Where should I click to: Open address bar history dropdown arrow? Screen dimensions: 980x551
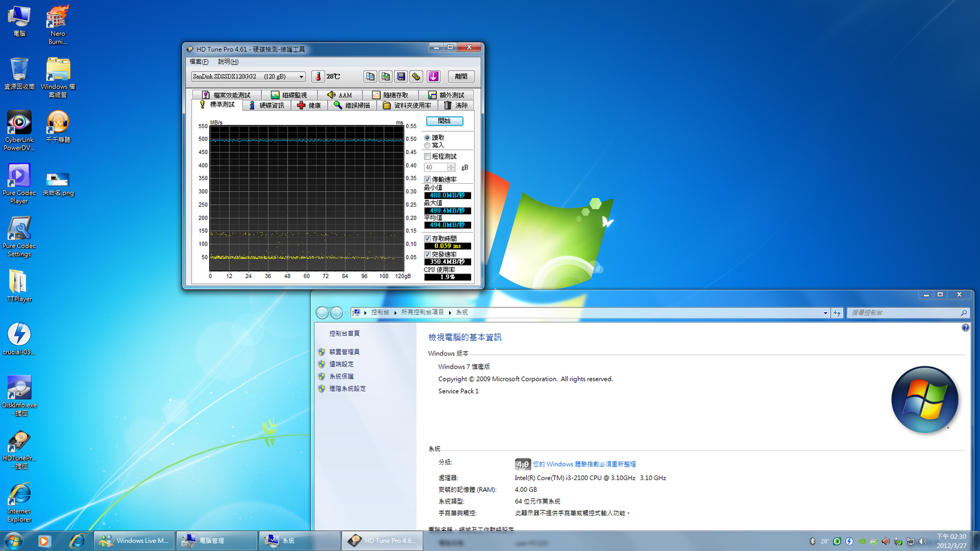[825, 313]
